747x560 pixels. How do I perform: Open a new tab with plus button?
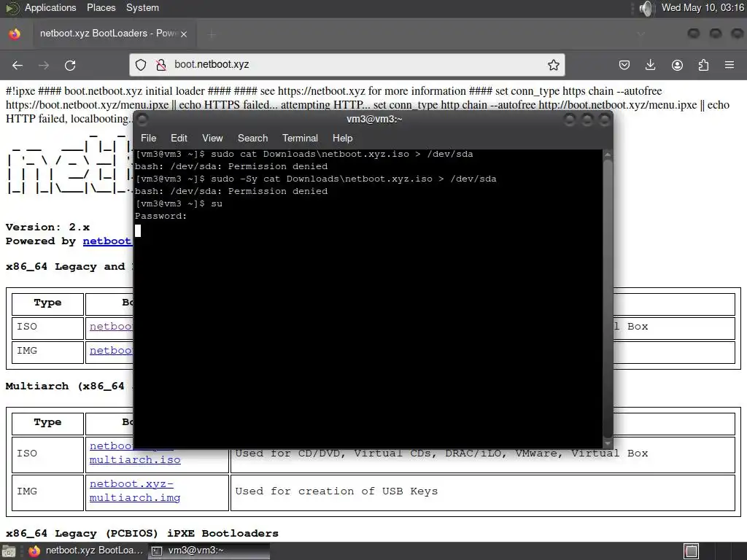[212, 34]
